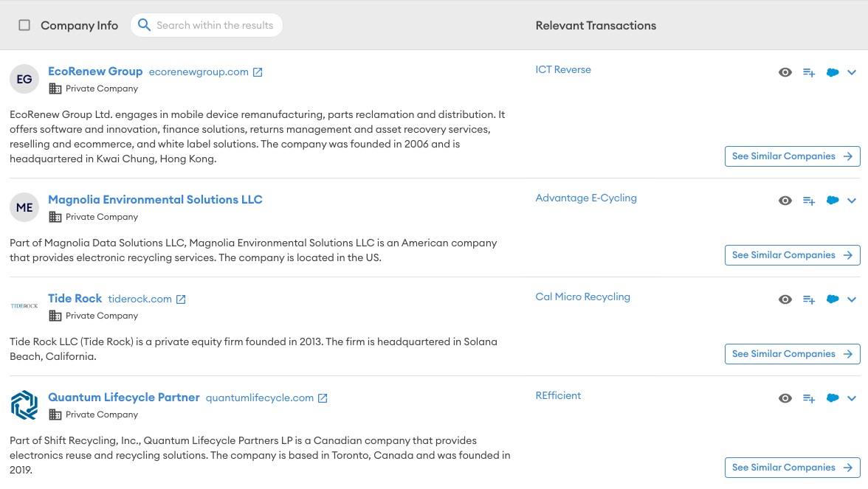The width and height of the screenshot is (868, 489).
Task: Click the Relevant Transactions column header
Action: (x=596, y=25)
